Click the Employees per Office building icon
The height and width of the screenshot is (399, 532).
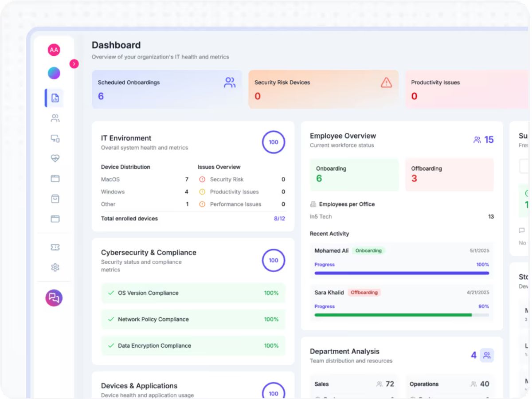pos(313,204)
